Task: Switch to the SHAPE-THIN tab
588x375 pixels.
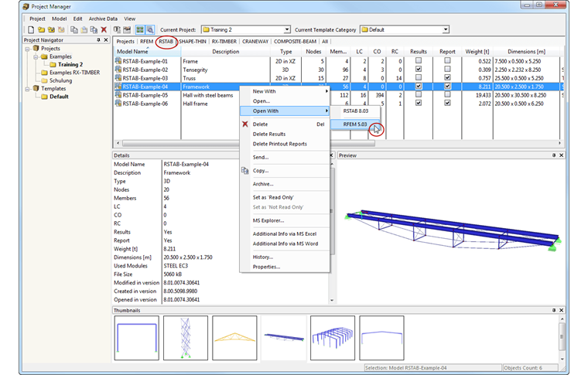Action: click(193, 42)
